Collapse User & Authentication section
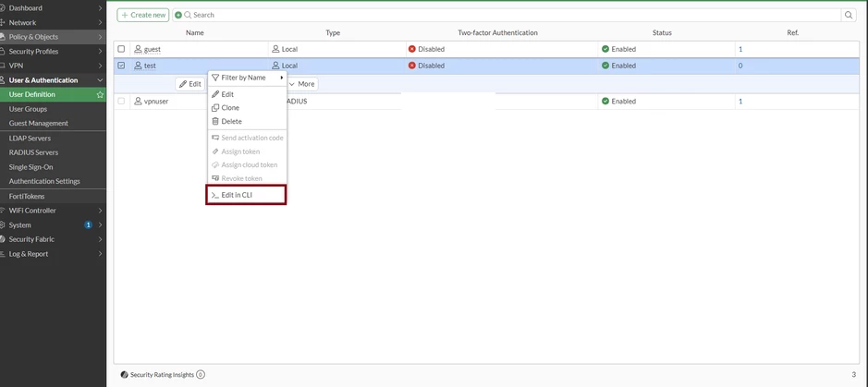The width and height of the screenshot is (868, 387). pos(53,80)
